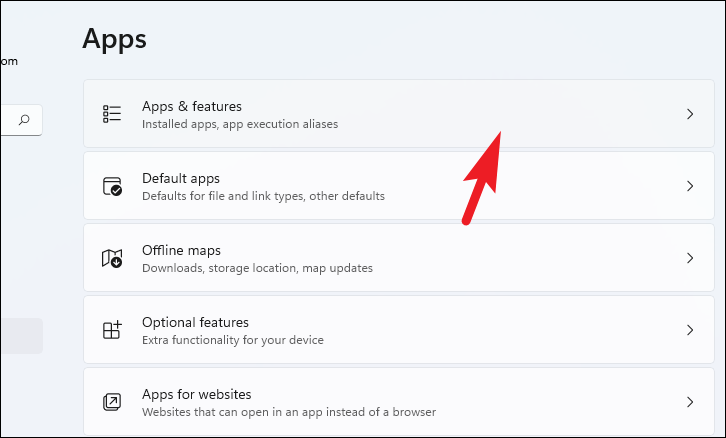726x438 pixels.
Task: Click the Apps for websites icon
Action: tap(112, 402)
